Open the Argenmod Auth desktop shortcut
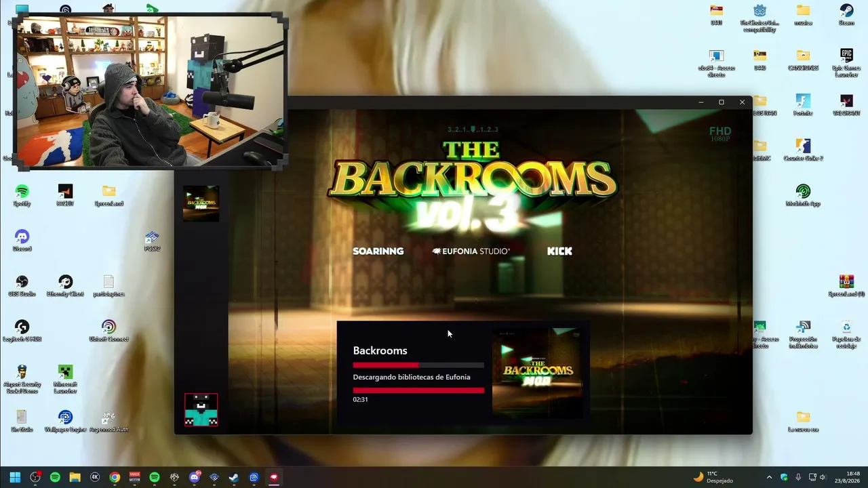Image resolution: width=868 pixels, height=488 pixels. (108, 421)
